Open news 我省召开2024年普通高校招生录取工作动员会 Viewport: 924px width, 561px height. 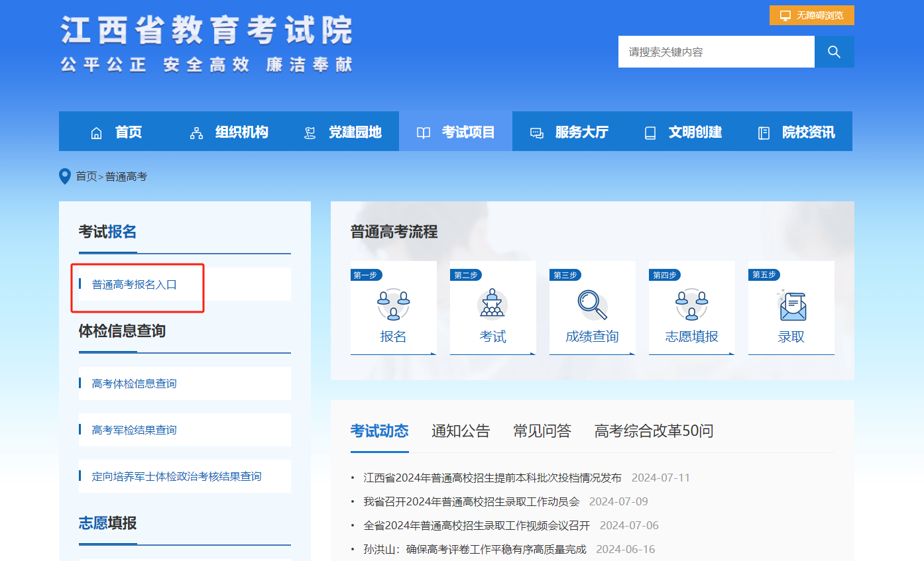click(x=471, y=501)
